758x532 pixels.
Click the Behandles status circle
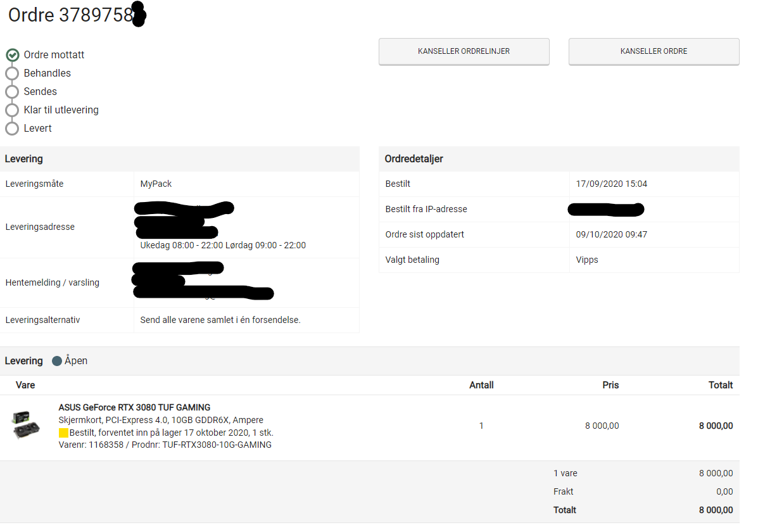(12, 73)
